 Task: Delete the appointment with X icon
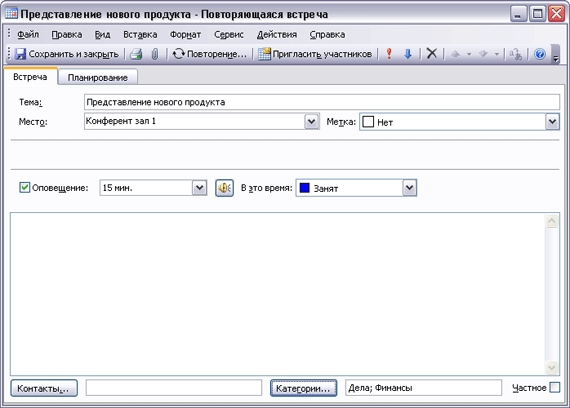click(x=431, y=54)
